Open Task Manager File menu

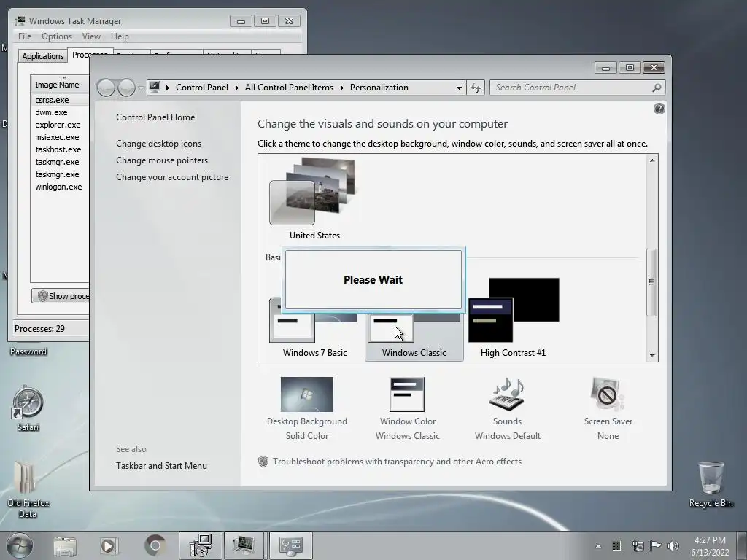tap(25, 36)
